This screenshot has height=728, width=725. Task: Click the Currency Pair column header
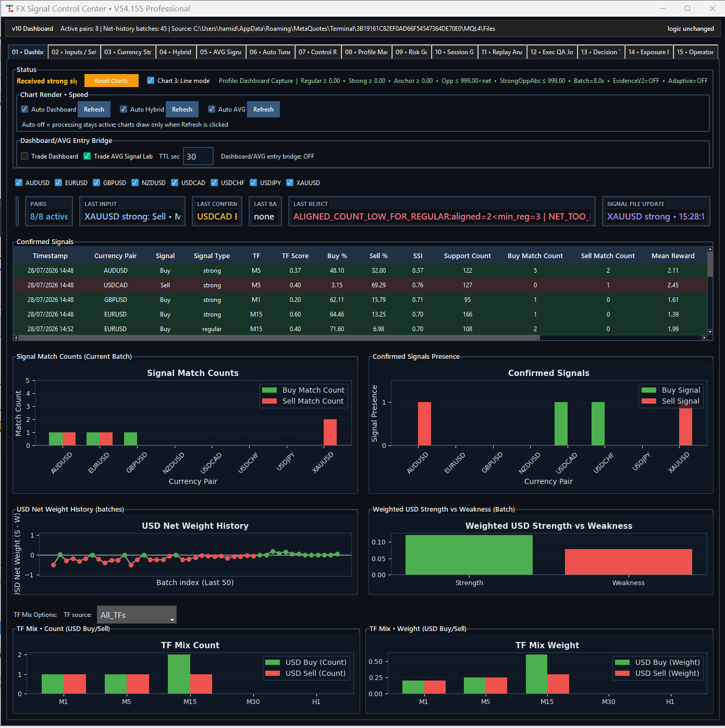pos(115,256)
